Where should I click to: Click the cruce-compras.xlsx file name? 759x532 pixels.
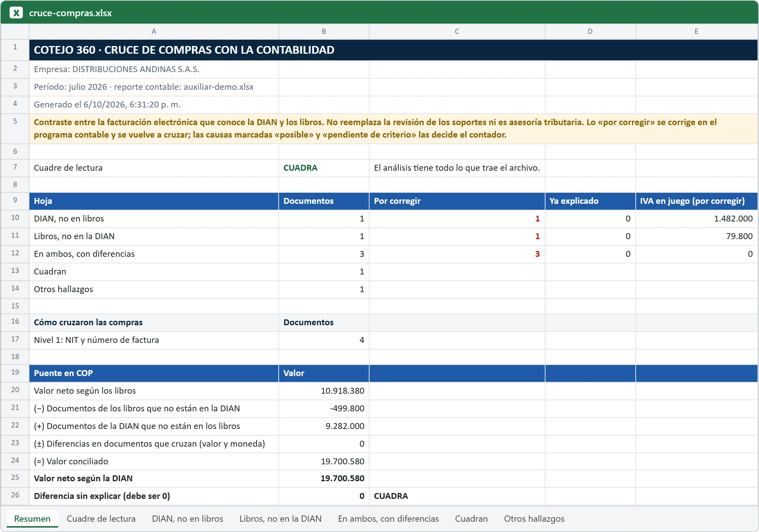pyautogui.click(x=70, y=13)
